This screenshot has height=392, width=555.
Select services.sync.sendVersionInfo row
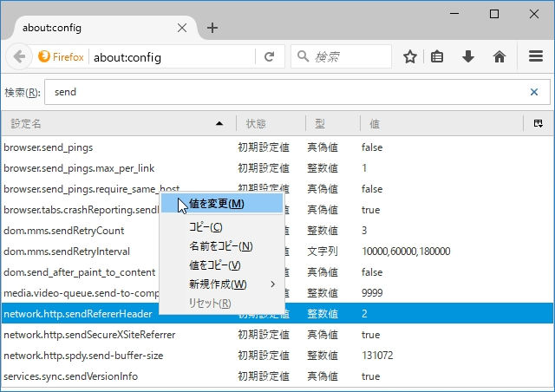point(277,376)
